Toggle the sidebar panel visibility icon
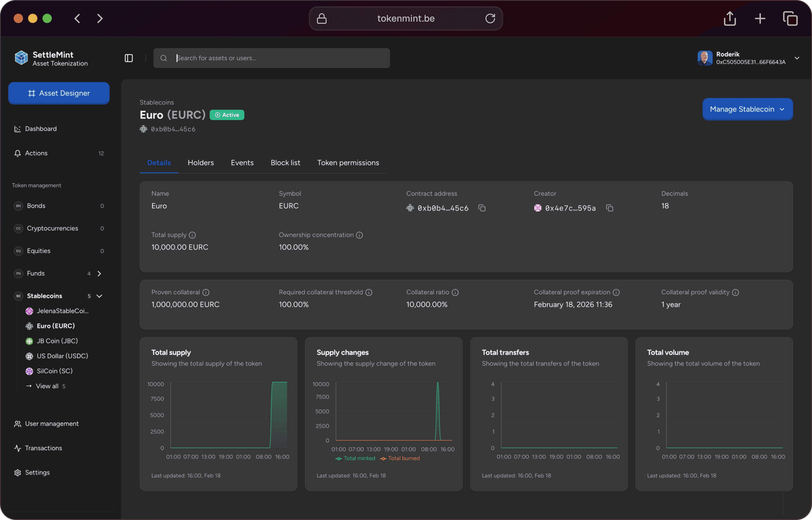The height and width of the screenshot is (520, 812). coord(129,58)
